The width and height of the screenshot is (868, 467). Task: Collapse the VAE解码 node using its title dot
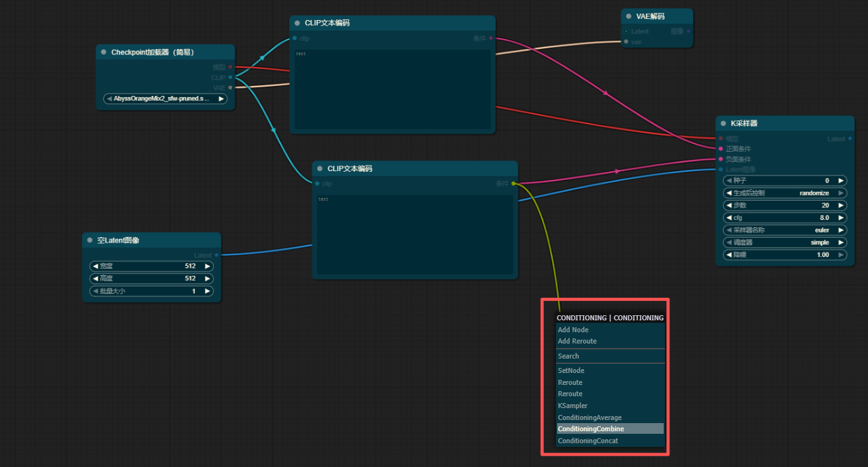click(x=629, y=16)
